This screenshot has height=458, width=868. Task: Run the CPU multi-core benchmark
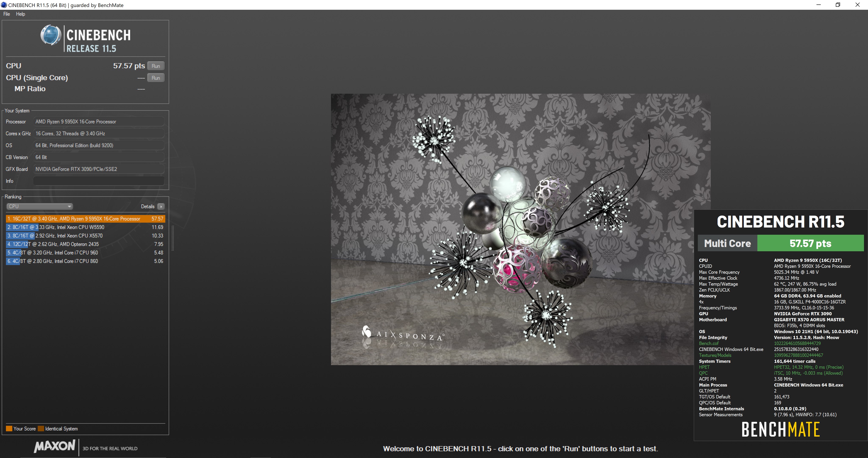coord(156,66)
